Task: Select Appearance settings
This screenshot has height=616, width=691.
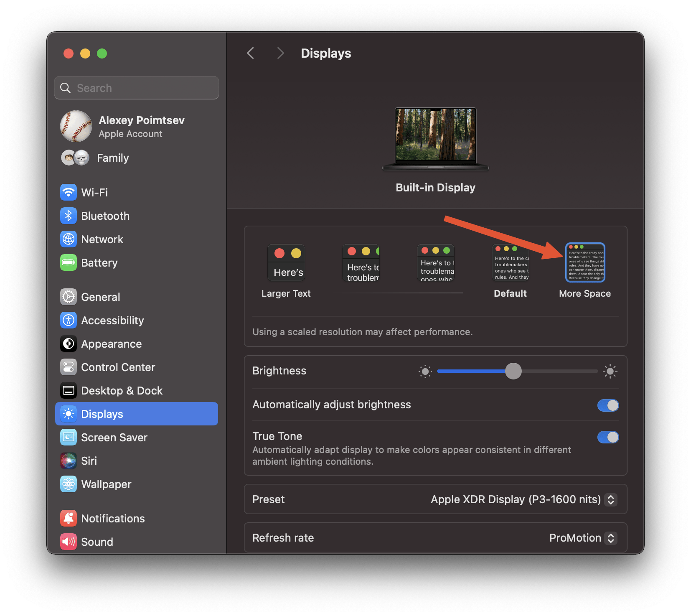Action: click(x=111, y=344)
